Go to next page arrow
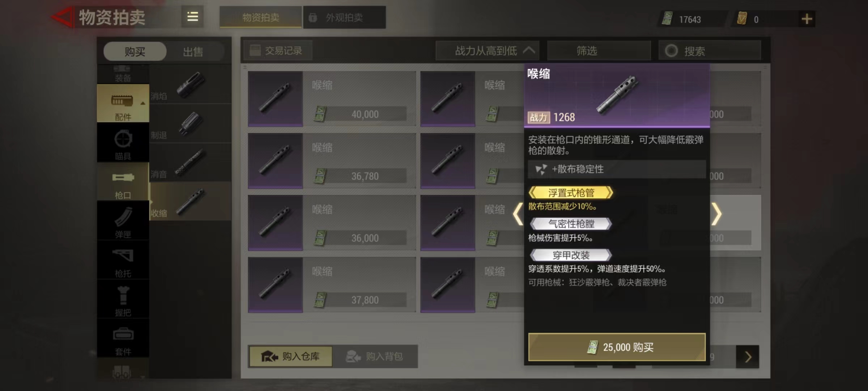 [x=748, y=357]
